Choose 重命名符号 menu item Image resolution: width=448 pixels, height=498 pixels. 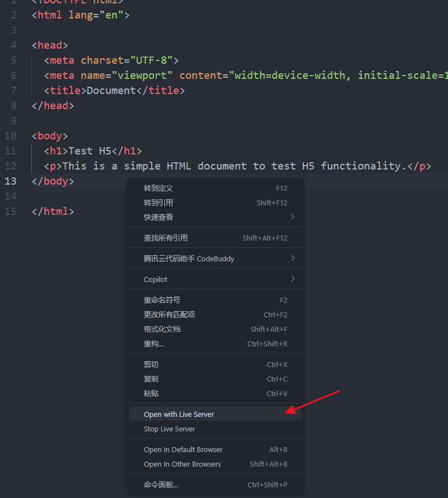tap(215, 300)
